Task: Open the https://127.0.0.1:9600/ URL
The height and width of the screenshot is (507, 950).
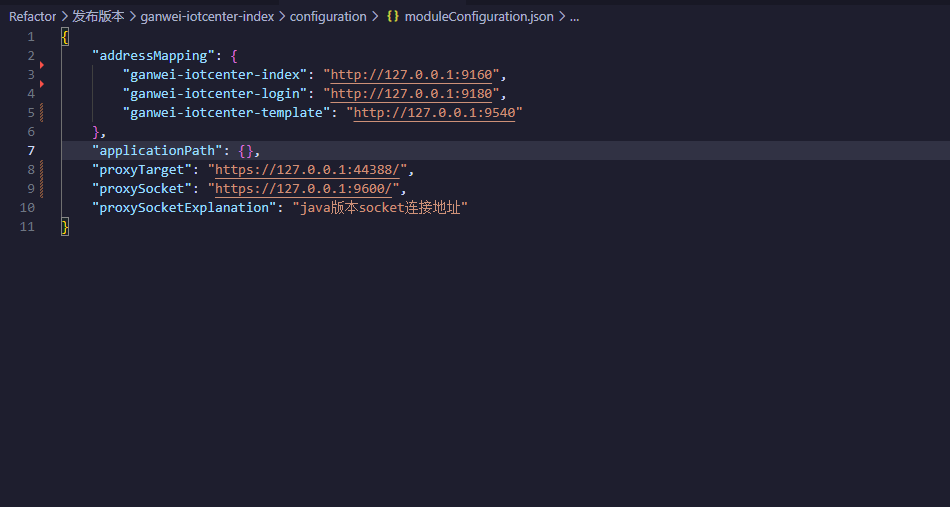Action: (304, 188)
